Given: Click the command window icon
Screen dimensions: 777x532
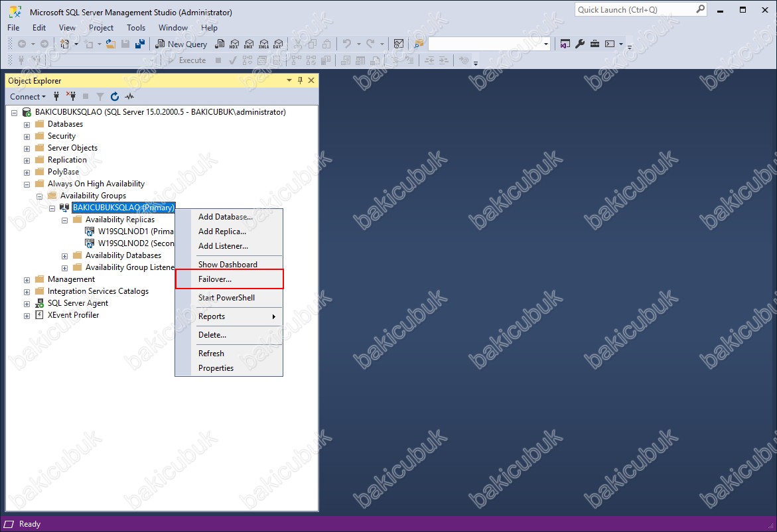Looking at the screenshot, I should (610, 44).
